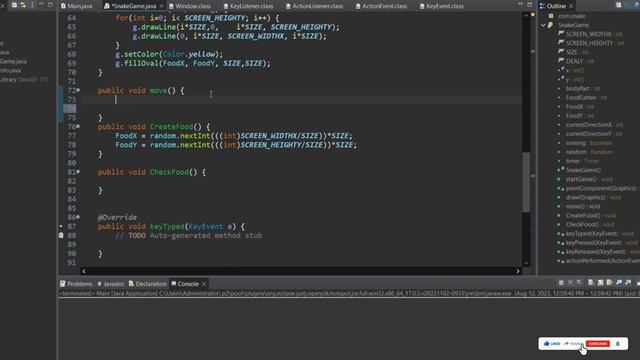640x360 pixels.
Task: Click the editor vertical scrollbar thumb
Action: (x=527, y=182)
